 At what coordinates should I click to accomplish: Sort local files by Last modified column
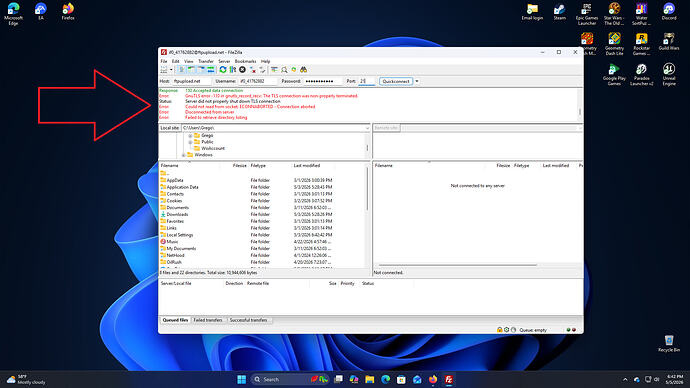307,165
